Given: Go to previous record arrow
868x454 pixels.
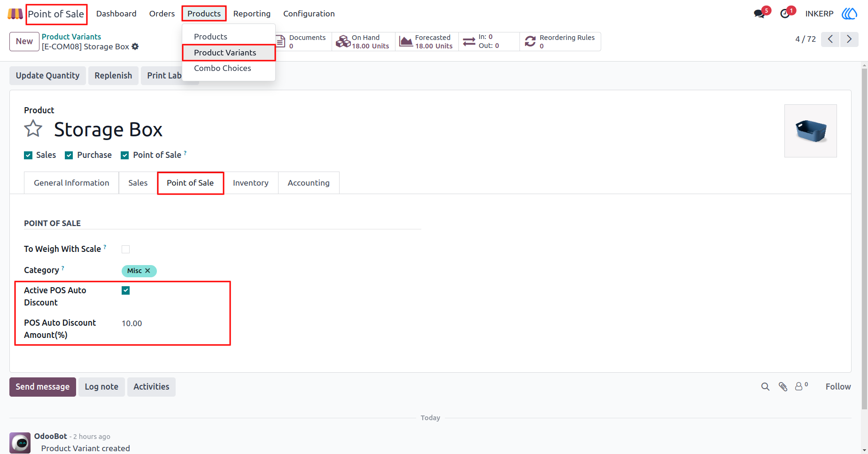Looking at the screenshot, I should point(830,39).
